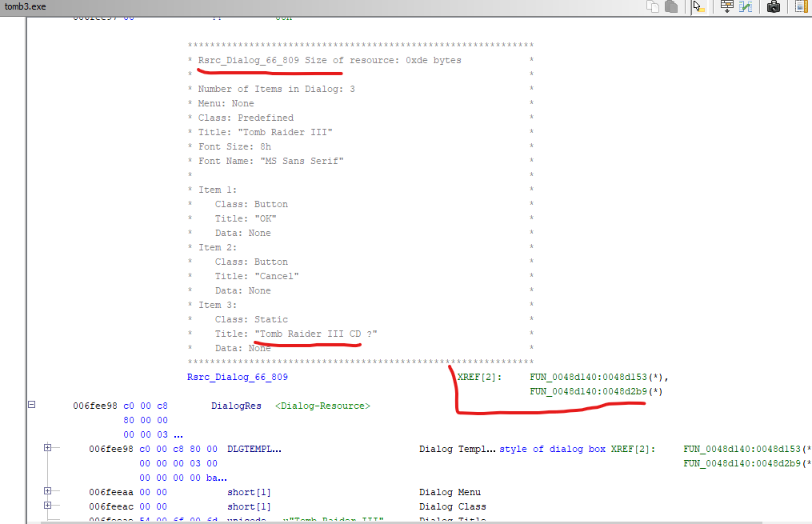This screenshot has height=524, width=812.
Task: Click the diff view icon with green check
Action: click(x=746, y=6)
